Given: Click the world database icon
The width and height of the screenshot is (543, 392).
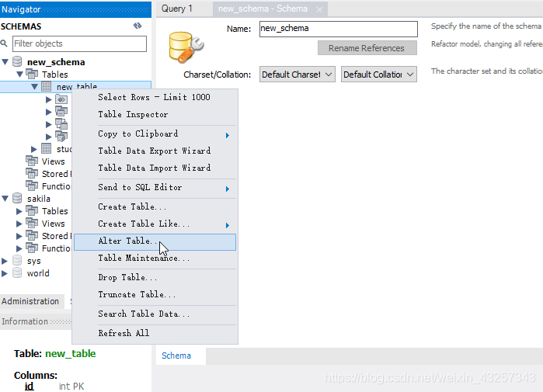Looking at the screenshot, I should [x=17, y=273].
